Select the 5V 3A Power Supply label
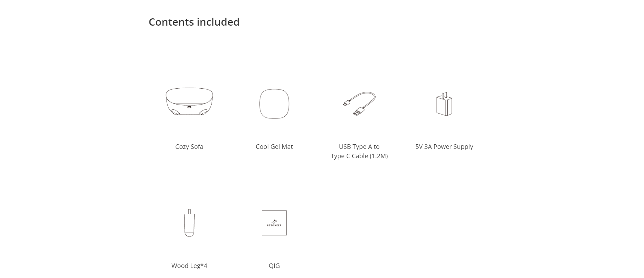644x278 pixels. [x=444, y=147]
